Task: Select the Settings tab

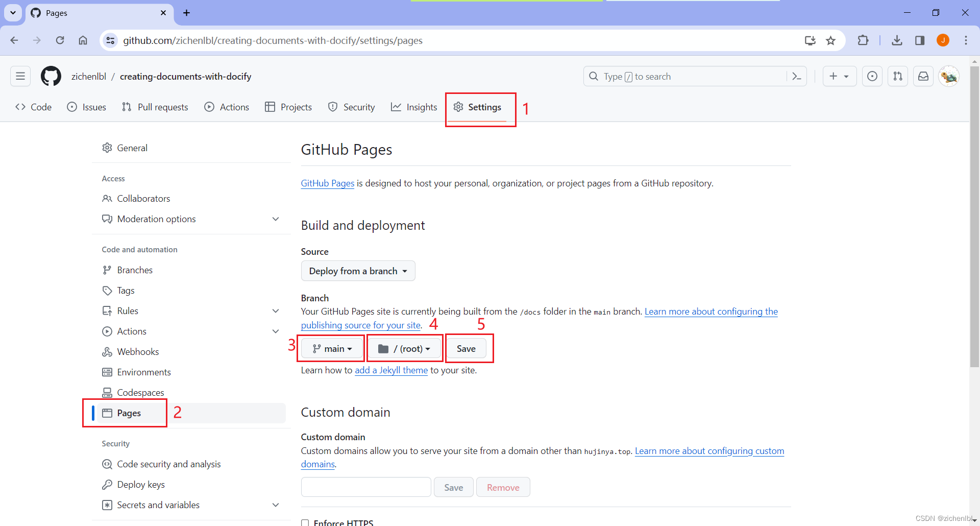Action: coord(477,107)
